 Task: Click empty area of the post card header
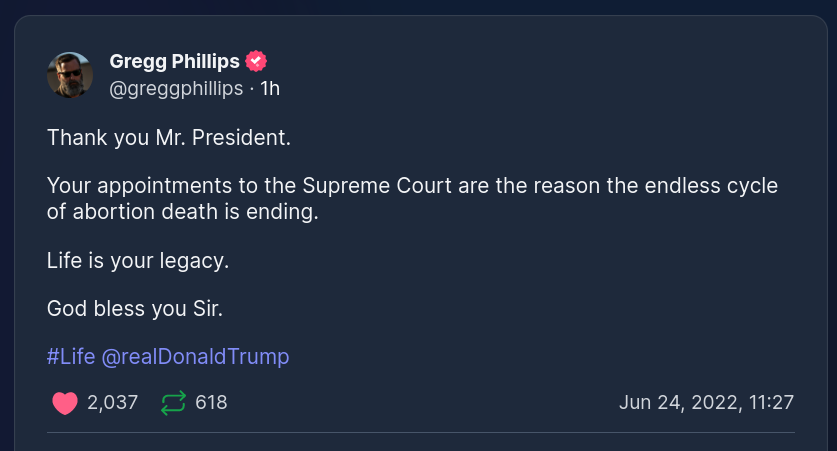(550, 75)
